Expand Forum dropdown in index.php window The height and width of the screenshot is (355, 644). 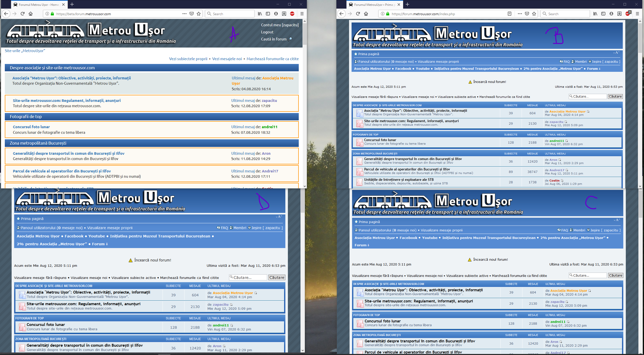[x=594, y=69]
